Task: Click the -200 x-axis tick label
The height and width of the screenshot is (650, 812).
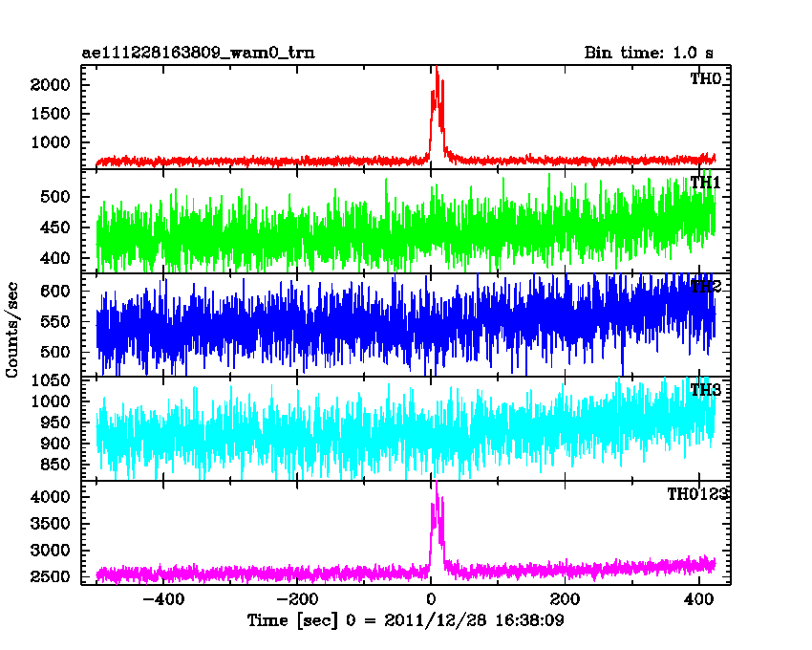Action: pyautogui.click(x=297, y=599)
